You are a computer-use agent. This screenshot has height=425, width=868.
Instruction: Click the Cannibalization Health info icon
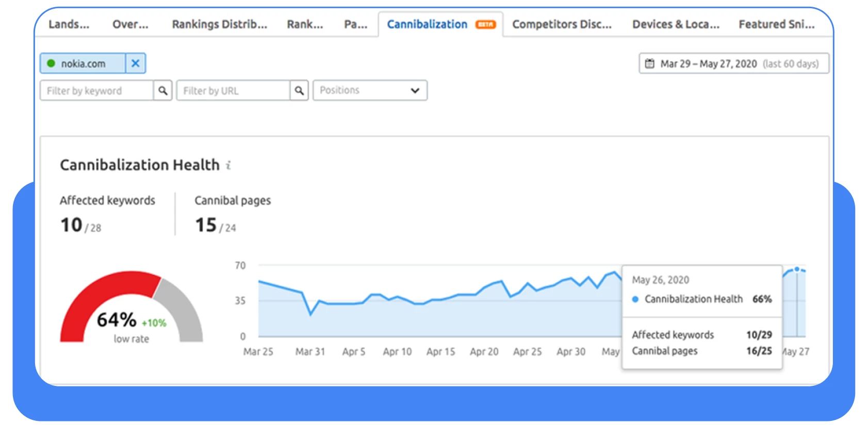(x=228, y=165)
